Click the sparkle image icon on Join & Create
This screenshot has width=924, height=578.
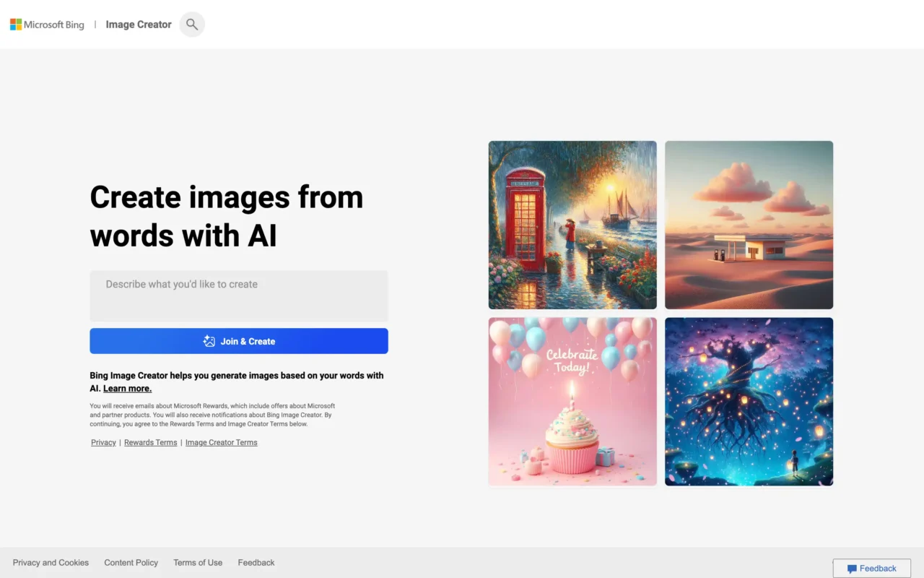click(209, 341)
